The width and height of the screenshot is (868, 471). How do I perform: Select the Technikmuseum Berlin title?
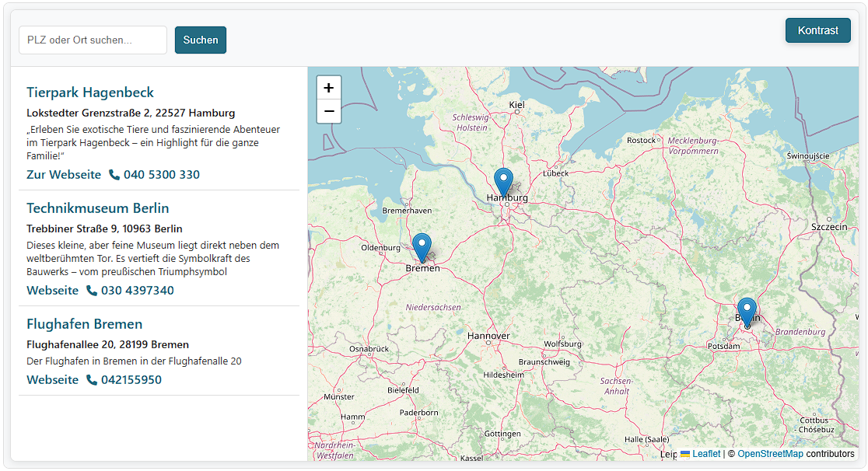tap(97, 208)
